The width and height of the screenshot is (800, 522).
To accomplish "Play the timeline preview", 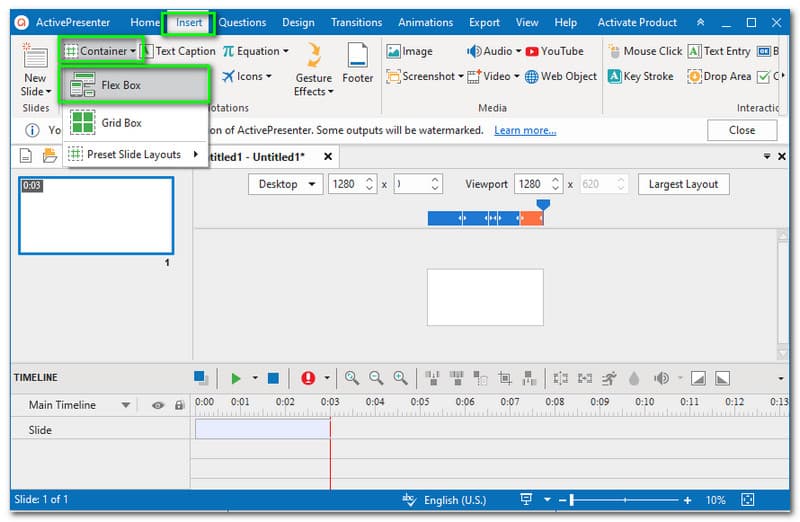I will tap(236, 378).
